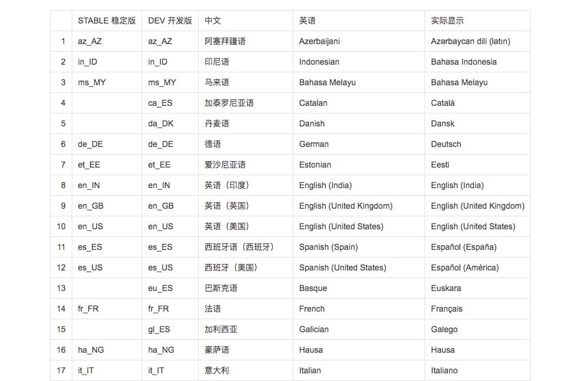Click the 'Eesti' cell
588x381 pixels.
coord(477,165)
